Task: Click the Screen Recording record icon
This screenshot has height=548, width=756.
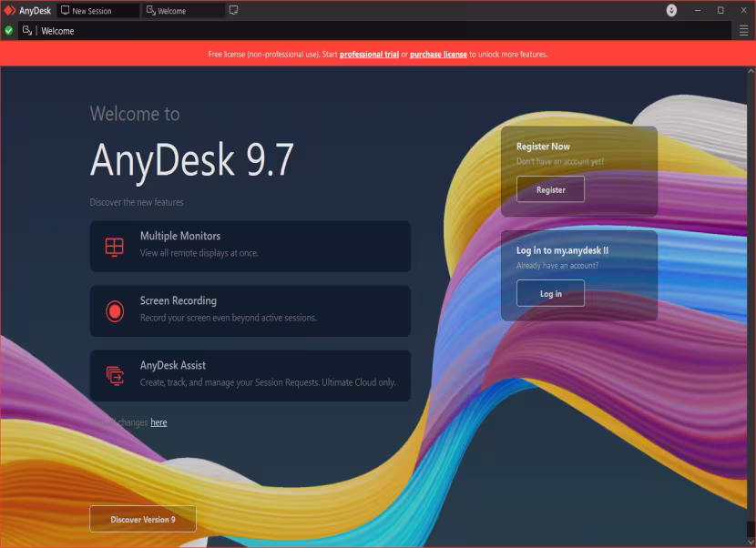Action: [115, 311]
